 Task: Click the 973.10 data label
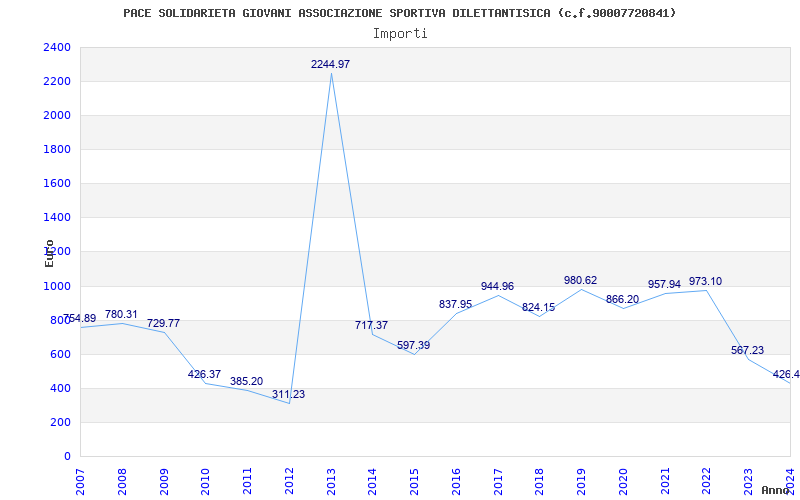coord(706,281)
